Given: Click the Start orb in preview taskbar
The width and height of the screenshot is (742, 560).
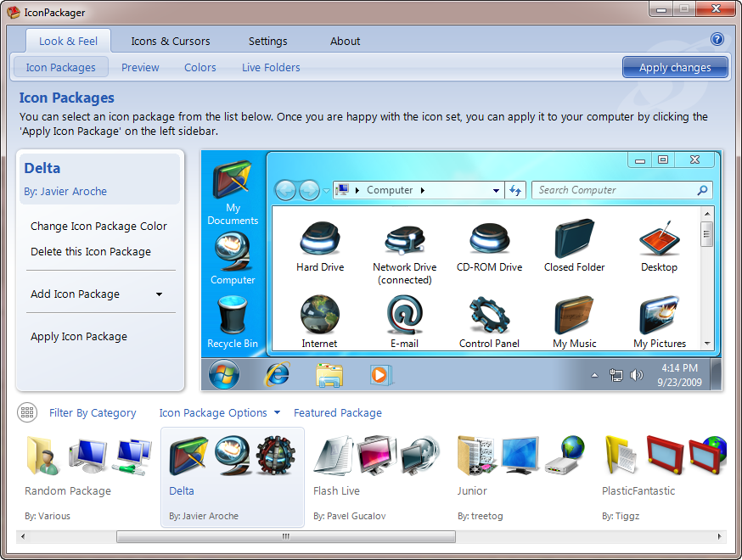Looking at the screenshot, I should click(x=224, y=374).
